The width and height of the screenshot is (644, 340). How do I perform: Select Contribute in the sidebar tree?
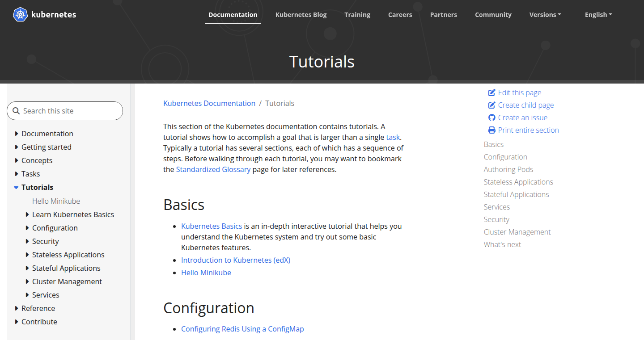[39, 322]
